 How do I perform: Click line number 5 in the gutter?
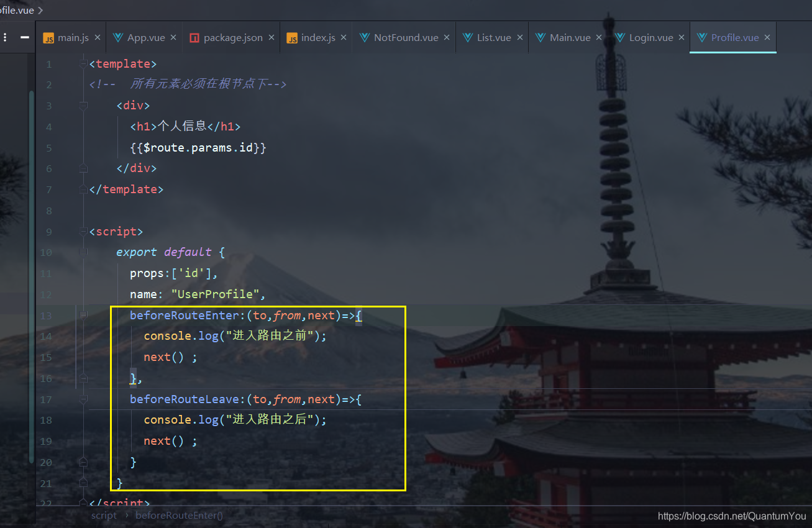tap(50, 148)
